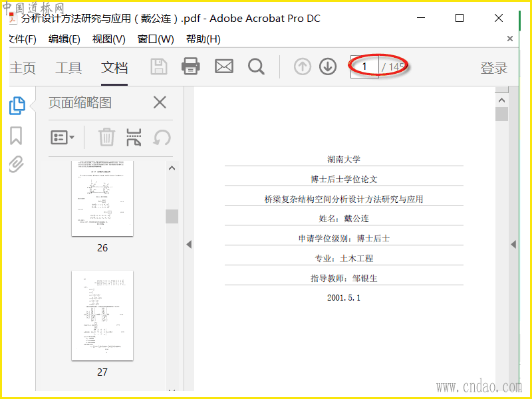Screen dimensions: 532x399
Task: Open the 文件(F) menu
Action: pyautogui.click(x=23, y=39)
